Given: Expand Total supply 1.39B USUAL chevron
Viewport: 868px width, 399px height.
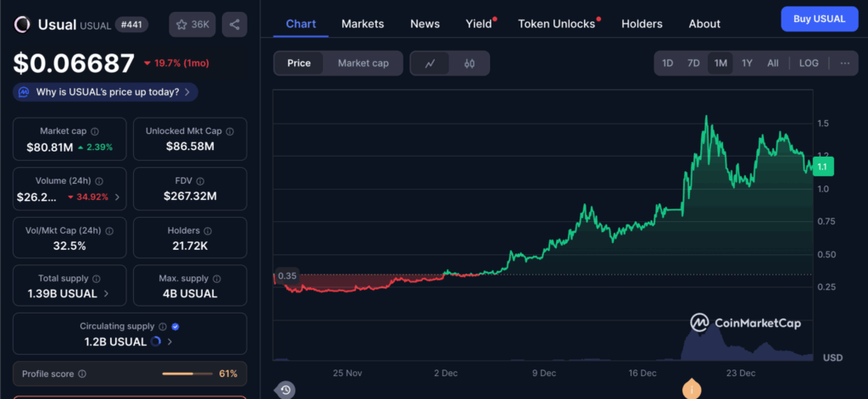Looking at the screenshot, I should click(x=106, y=294).
